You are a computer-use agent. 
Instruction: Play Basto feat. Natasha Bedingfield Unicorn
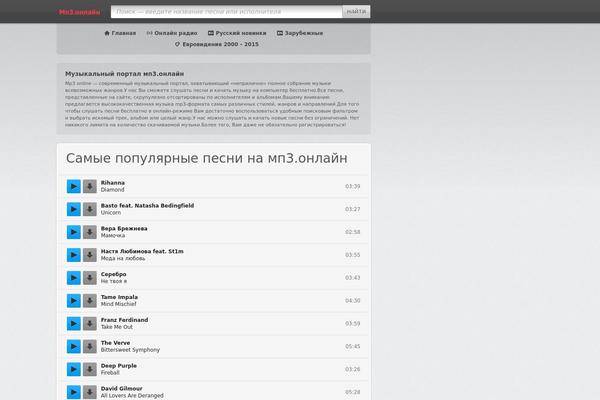pyautogui.click(x=74, y=209)
